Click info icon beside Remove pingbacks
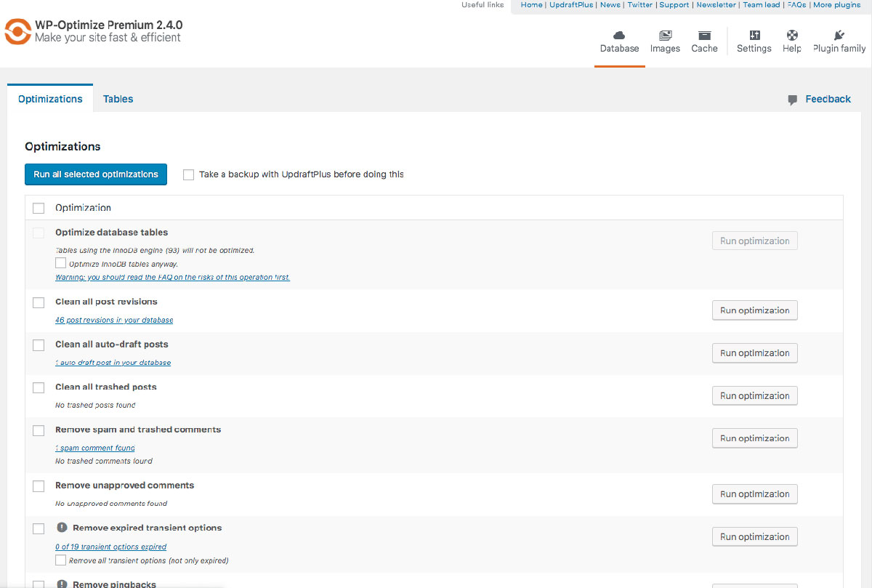This screenshot has width=872, height=588. point(62,584)
